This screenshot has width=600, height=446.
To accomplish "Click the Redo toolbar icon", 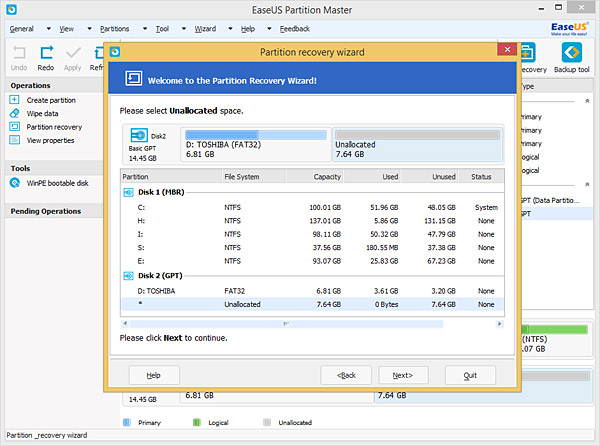I will [46, 52].
